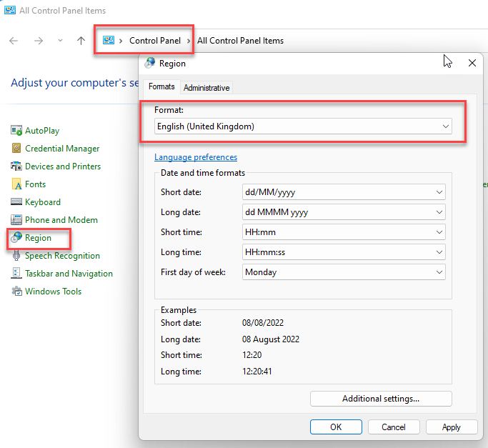Click Phone and Modem icon
Screen dimensions: 488x448
17,220
